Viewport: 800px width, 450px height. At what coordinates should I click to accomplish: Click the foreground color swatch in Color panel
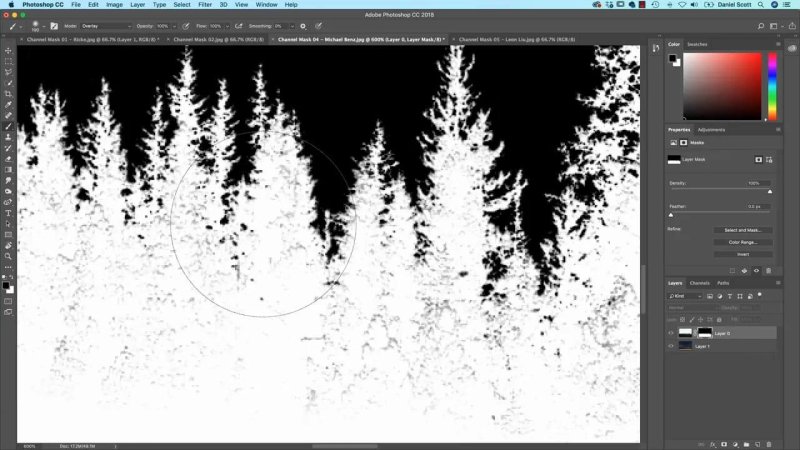(673, 58)
